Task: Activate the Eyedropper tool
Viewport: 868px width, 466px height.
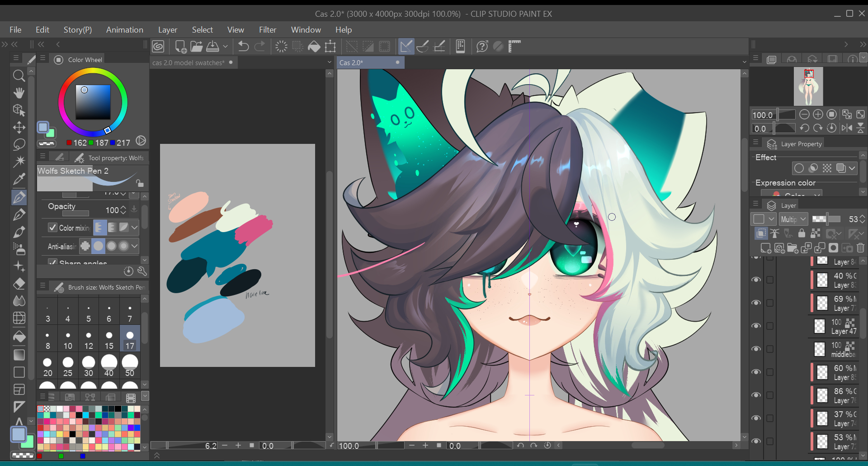Action: (x=19, y=180)
